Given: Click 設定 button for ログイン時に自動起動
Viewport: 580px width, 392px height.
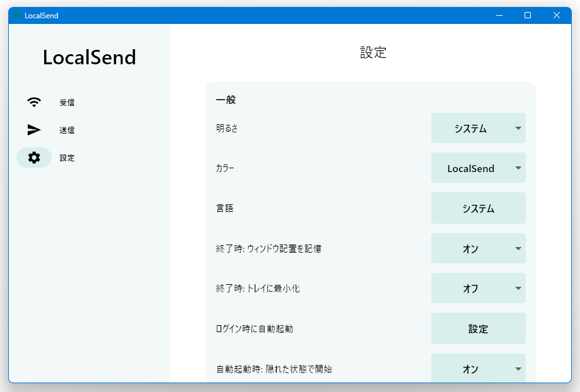Looking at the screenshot, I should click(478, 329).
